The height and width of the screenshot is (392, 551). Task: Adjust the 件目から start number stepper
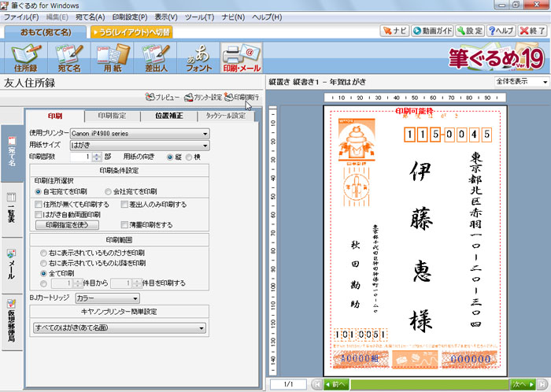(77, 283)
